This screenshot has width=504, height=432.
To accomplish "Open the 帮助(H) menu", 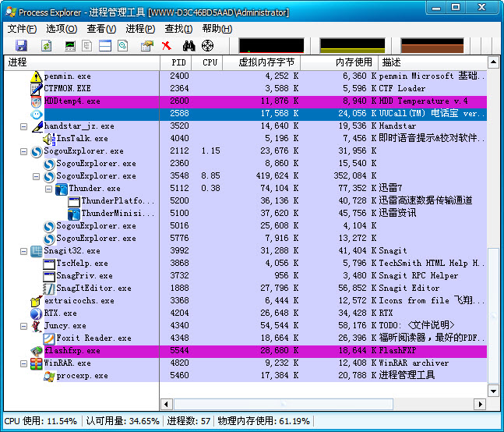I will pos(217,29).
